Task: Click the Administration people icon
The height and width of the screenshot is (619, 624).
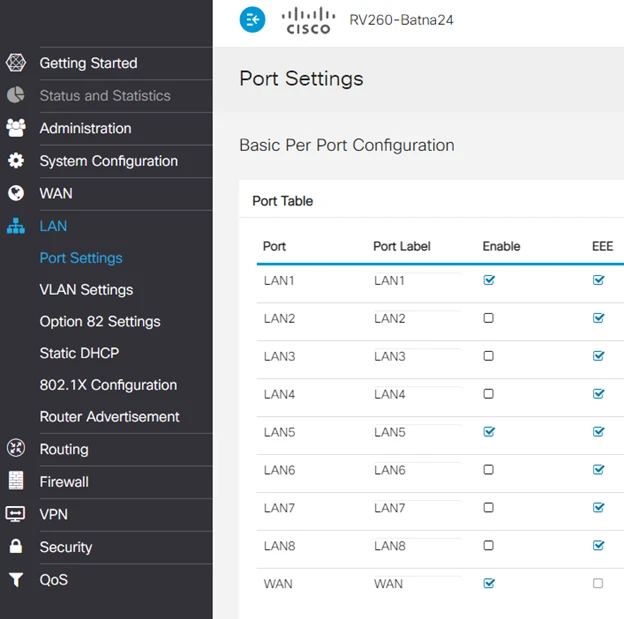Action: pyautogui.click(x=16, y=128)
